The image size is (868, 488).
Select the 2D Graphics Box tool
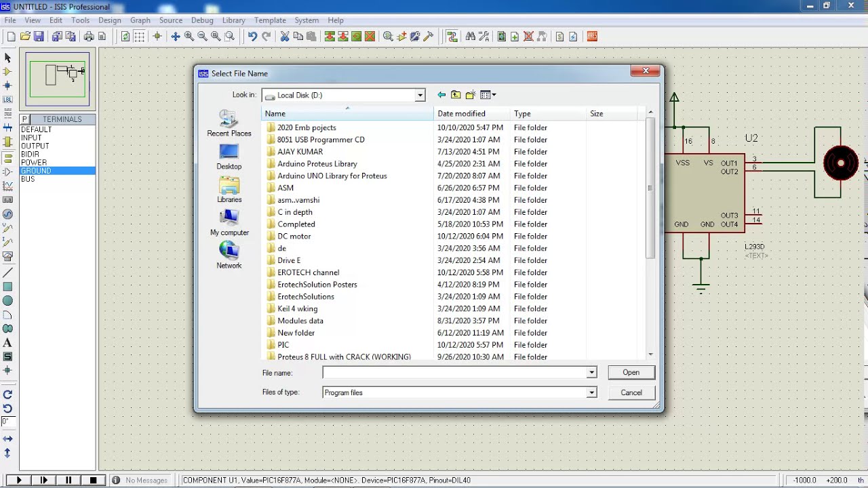pos(7,287)
